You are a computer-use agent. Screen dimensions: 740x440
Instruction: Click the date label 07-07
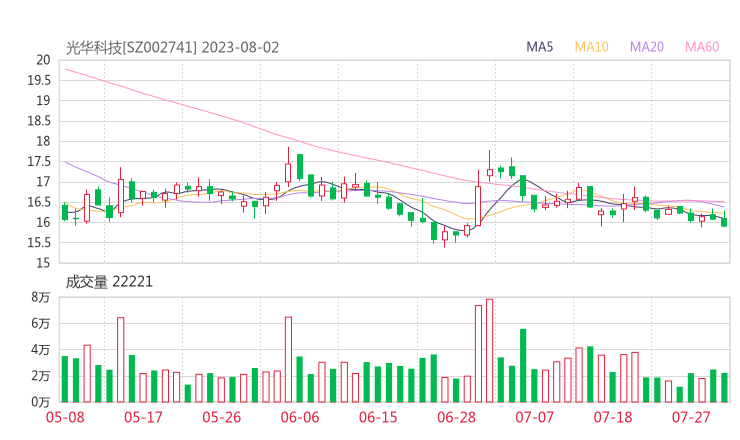tap(534, 417)
